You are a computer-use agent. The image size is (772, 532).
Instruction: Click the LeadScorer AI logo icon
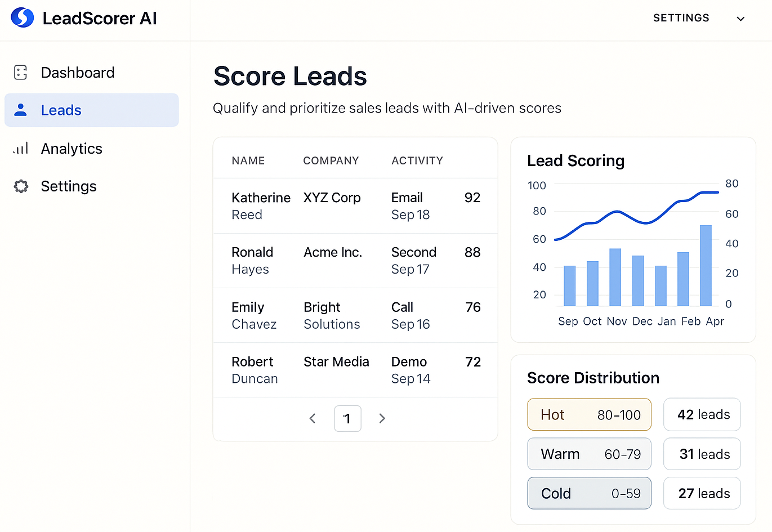pos(21,17)
